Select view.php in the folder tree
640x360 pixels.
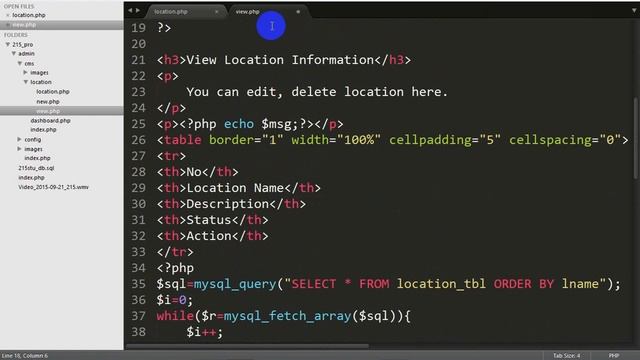pyautogui.click(x=48, y=111)
